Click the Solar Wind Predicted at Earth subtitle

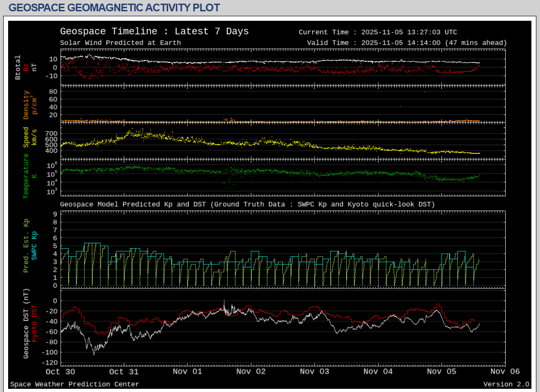[120, 43]
